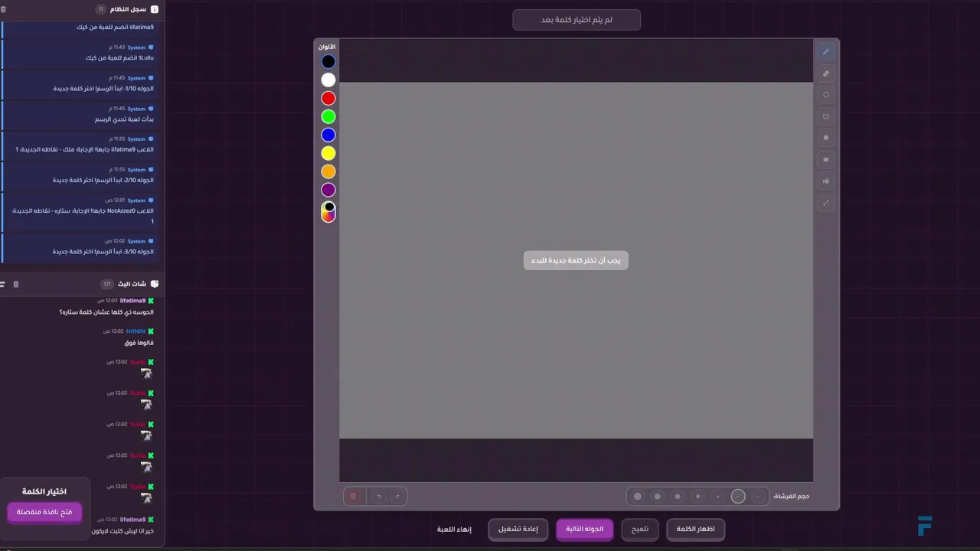
Task: Click log entry mentioning NotAzzez0 answer ستاره
Action: (81, 211)
